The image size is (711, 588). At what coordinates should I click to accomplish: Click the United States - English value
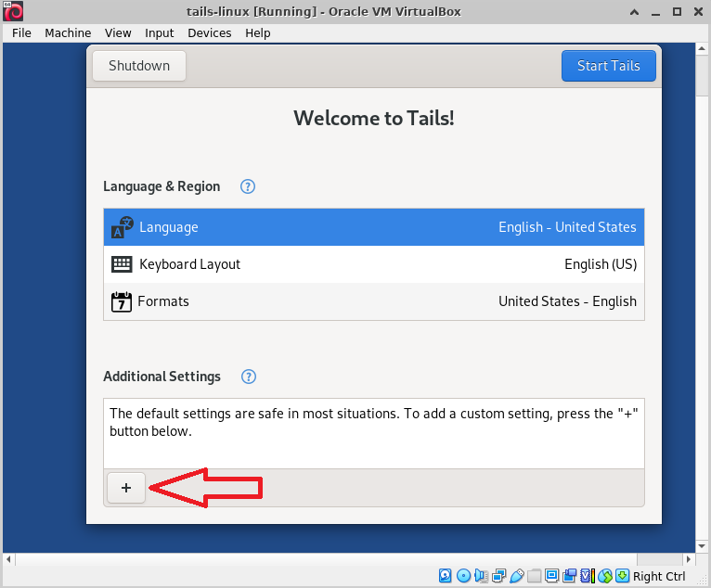coord(567,301)
